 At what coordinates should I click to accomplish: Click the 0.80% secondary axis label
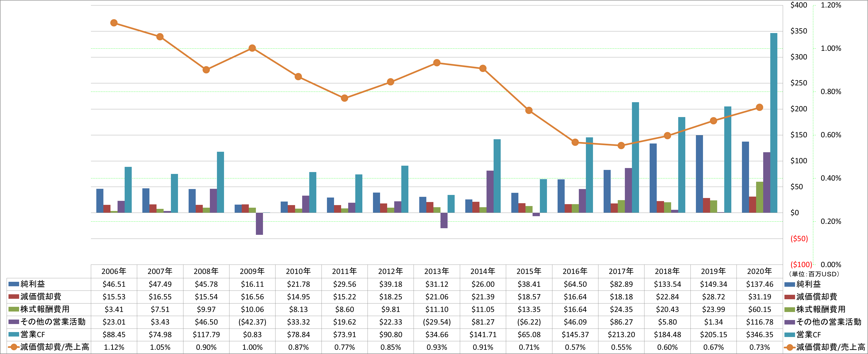(x=831, y=92)
